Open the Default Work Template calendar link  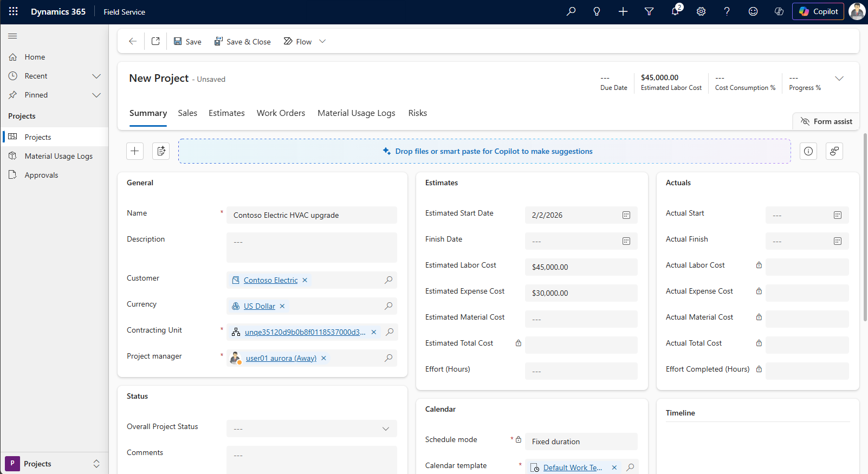573,467
